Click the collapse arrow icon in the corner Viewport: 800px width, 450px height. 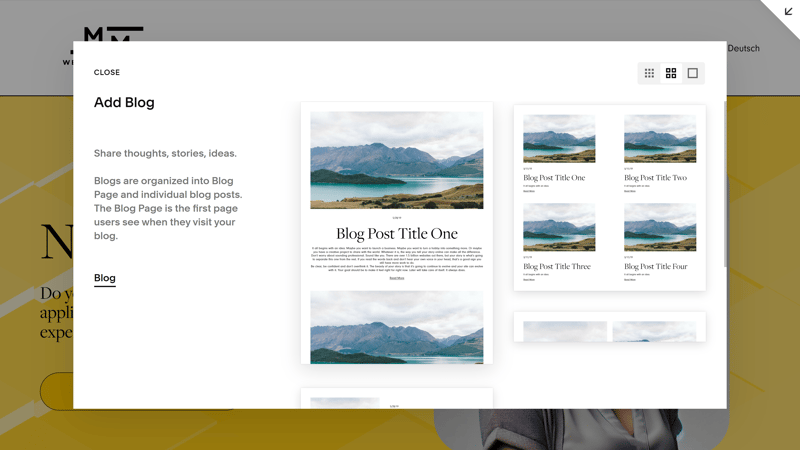788,11
